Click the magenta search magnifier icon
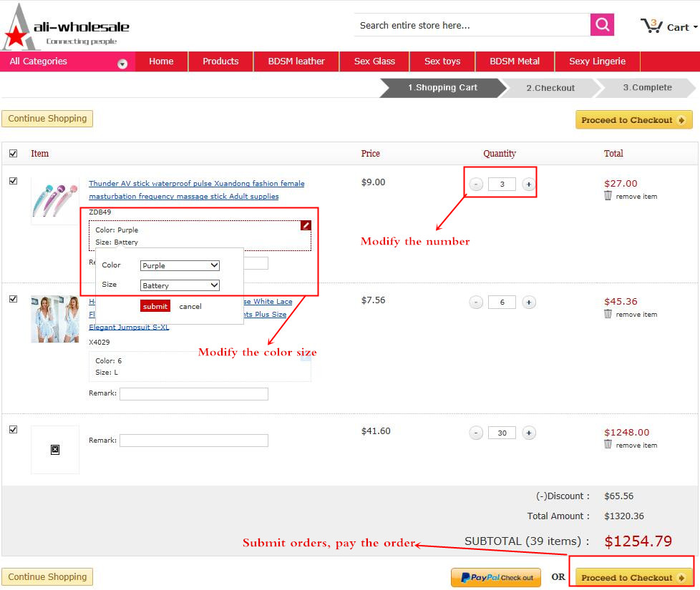The image size is (700, 590). [602, 25]
